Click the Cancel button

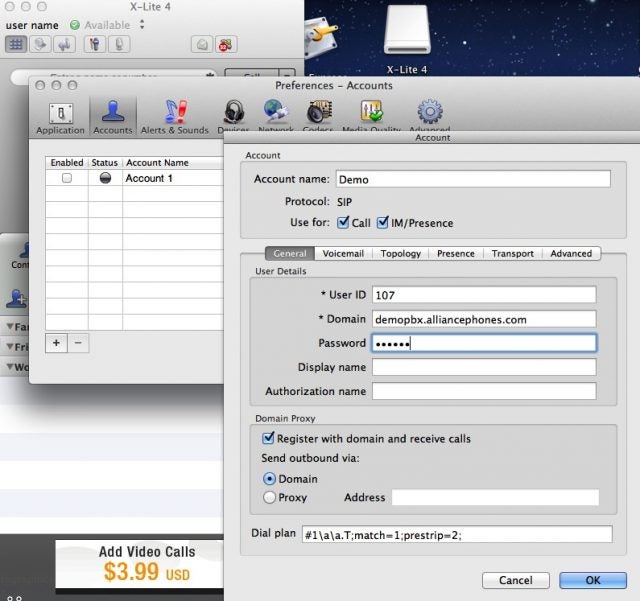pos(516,580)
